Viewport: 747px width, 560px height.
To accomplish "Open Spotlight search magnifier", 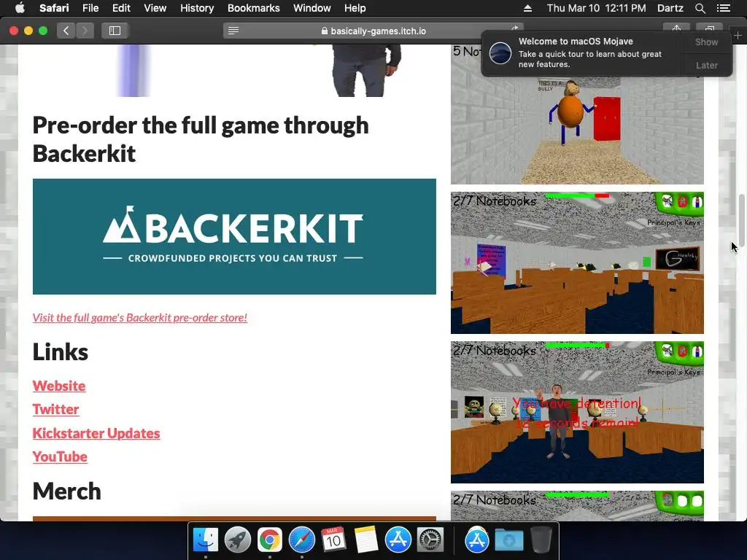I will [700, 8].
